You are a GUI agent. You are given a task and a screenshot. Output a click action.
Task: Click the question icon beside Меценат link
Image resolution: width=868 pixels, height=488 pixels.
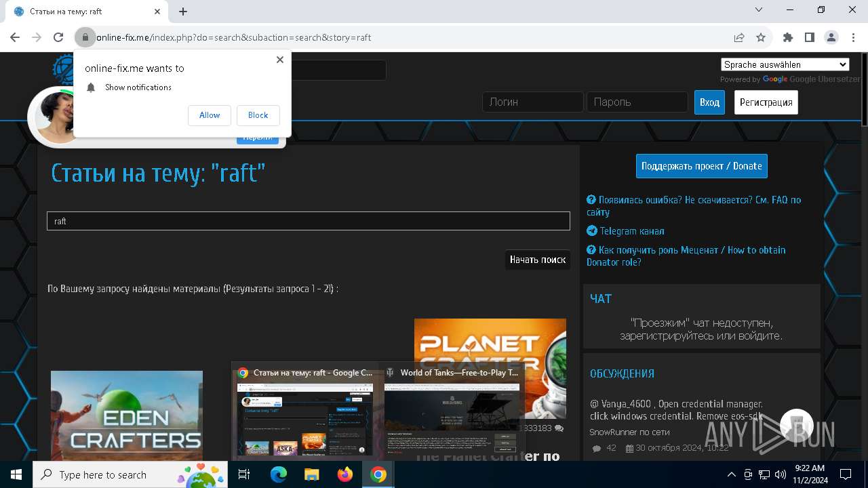pos(591,250)
